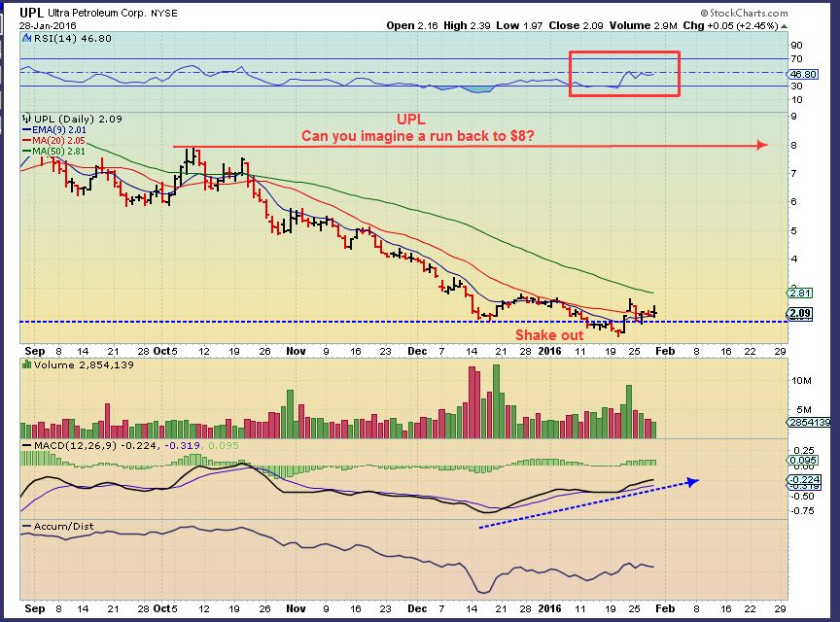This screenshot has width=840, height=622.
Task: Click the small icon before RSI(14)
Action: click(x=27, y=38)
